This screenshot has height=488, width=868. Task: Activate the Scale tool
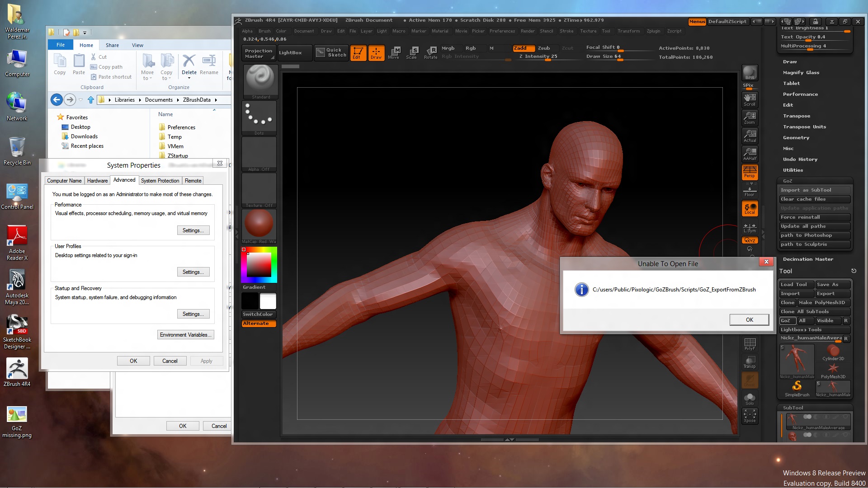pos(412,52)
